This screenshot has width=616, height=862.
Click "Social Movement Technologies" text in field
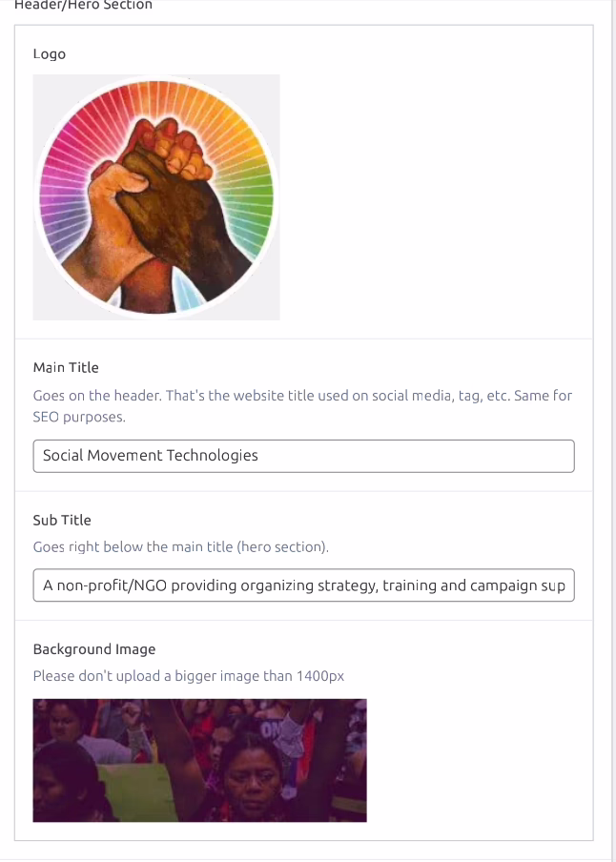151,456
